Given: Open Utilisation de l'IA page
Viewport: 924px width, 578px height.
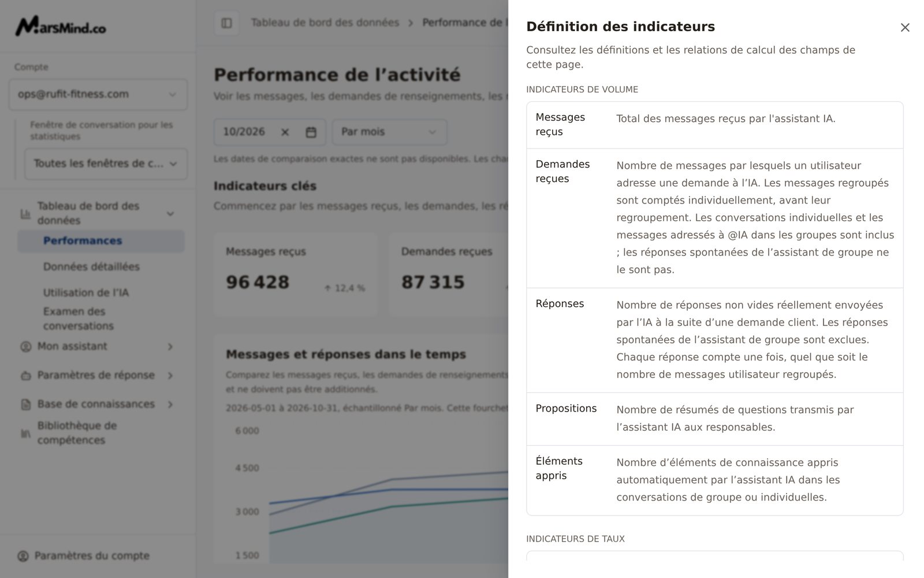Looking at the screenshot, I should (86, 292).
